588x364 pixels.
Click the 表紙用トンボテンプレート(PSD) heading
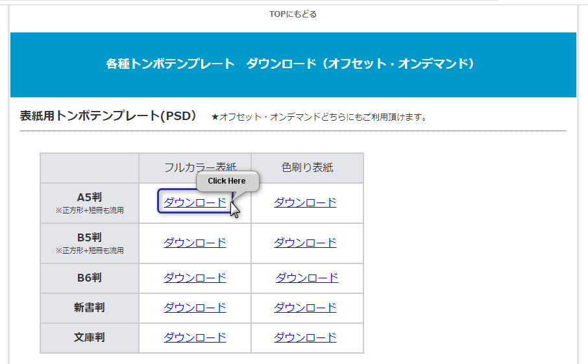pos(108,116)
